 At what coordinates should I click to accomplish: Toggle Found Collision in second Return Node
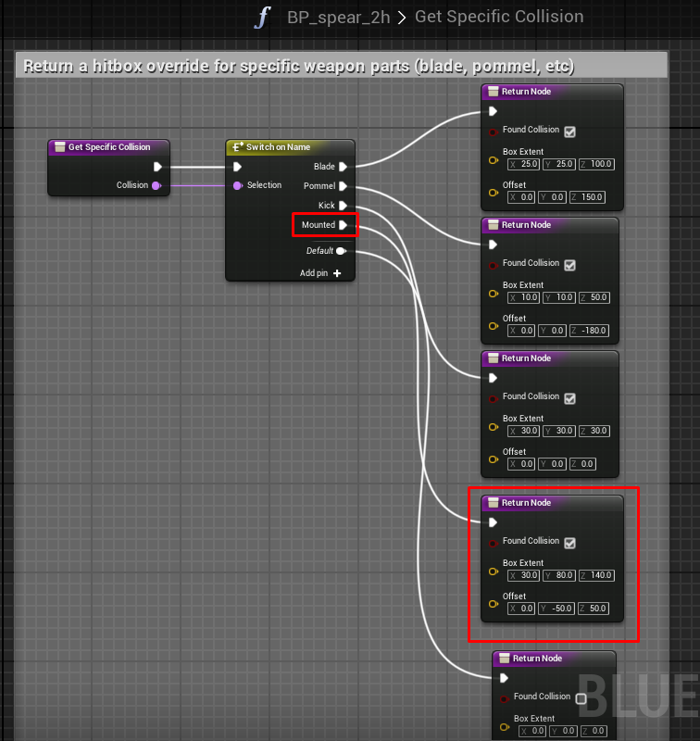point(569,265)
